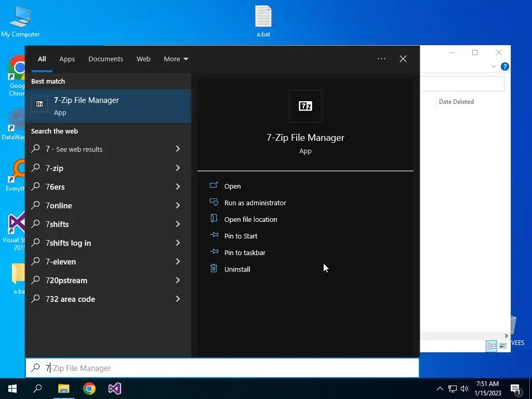Screen dimensions: 532x399
Task: Click the 7shifts web suggestion text
Action: click(x=57, y=224)
